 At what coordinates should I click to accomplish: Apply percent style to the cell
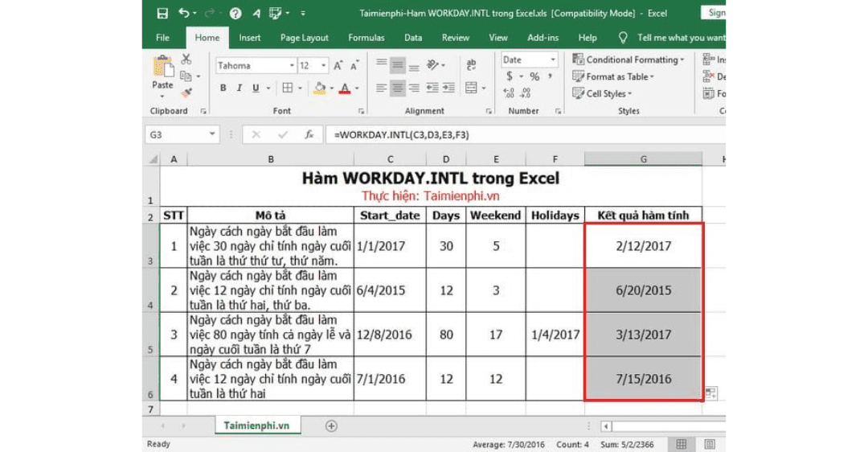(534, 77)
